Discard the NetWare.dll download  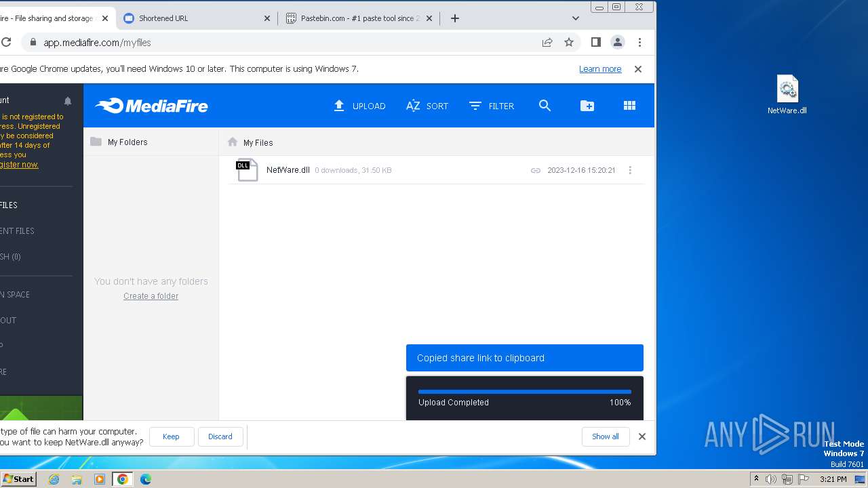[x=220, y=436]
